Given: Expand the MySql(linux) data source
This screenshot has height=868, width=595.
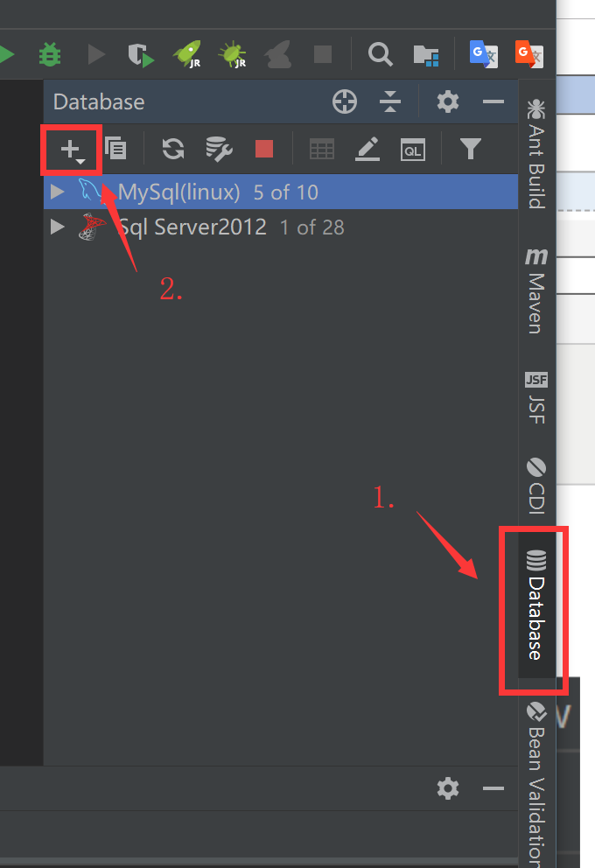Looking at the screenshot, I should coord(57,192).
